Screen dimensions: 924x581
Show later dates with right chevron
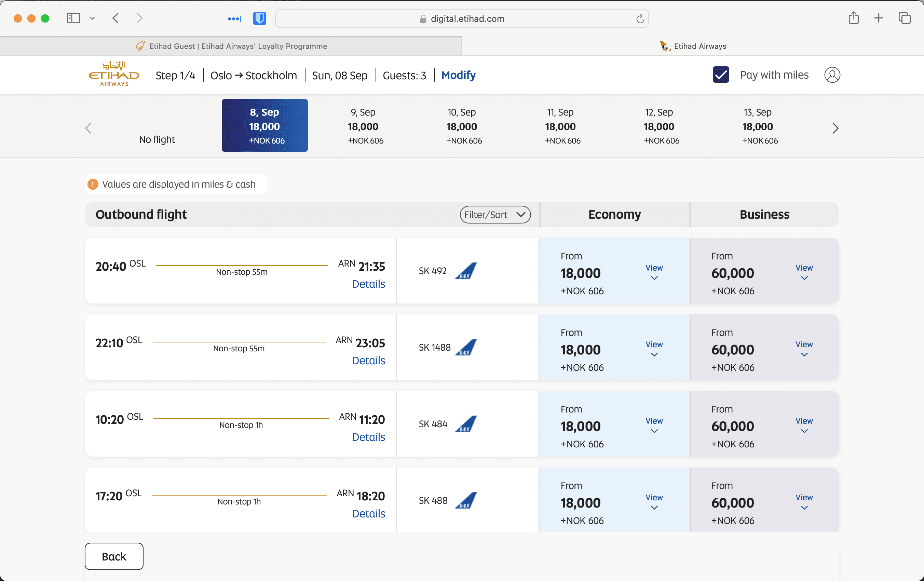835,128
